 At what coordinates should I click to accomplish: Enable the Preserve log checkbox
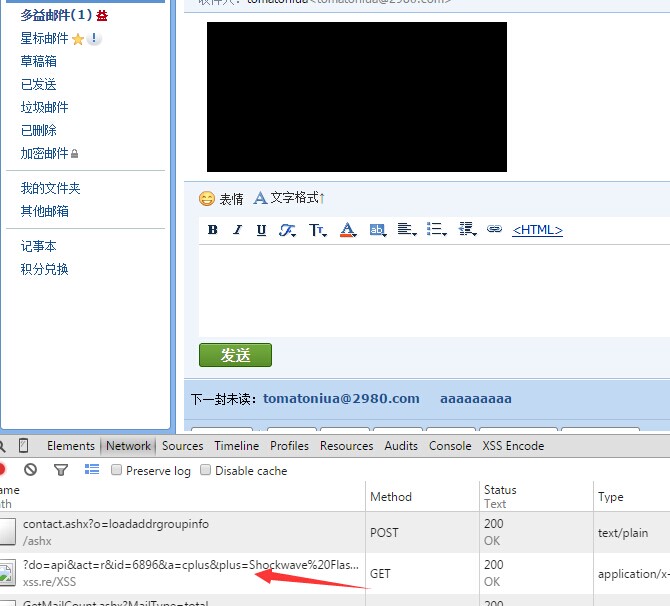point(116,470)
